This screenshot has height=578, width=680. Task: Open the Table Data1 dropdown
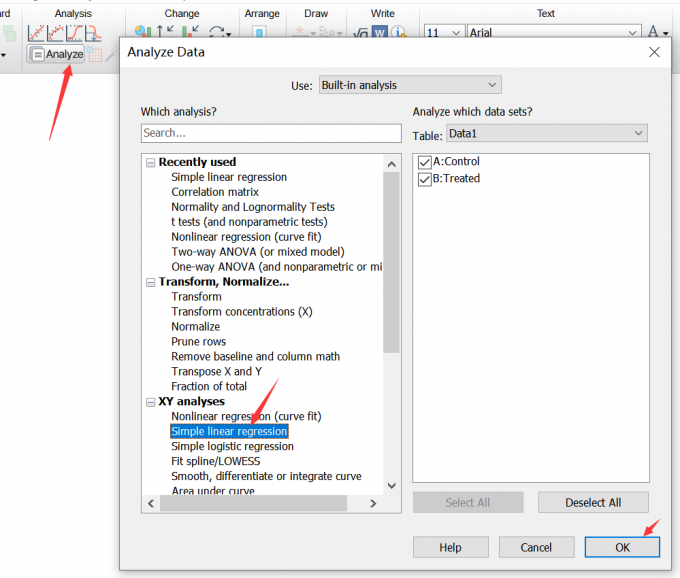click(x=547, y=133)
